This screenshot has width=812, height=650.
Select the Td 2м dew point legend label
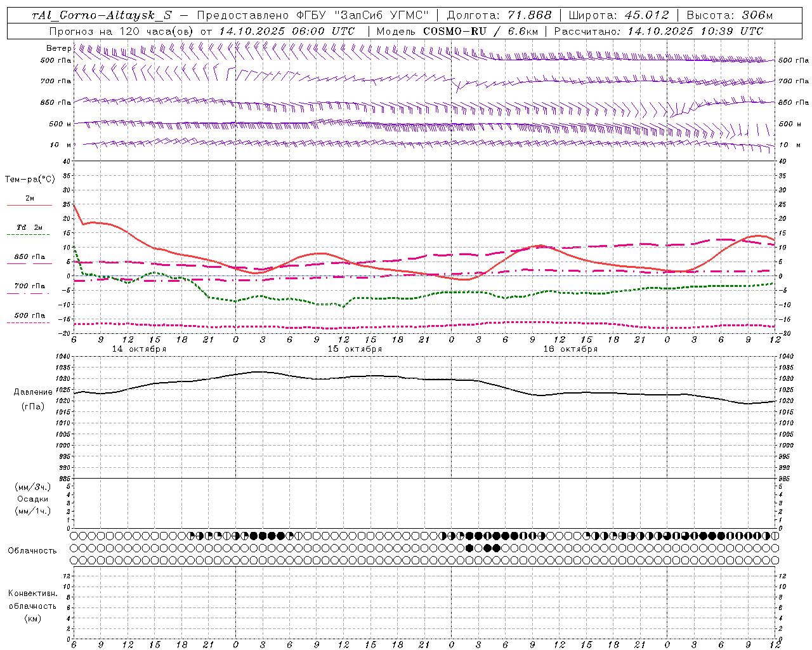[30, 227]
